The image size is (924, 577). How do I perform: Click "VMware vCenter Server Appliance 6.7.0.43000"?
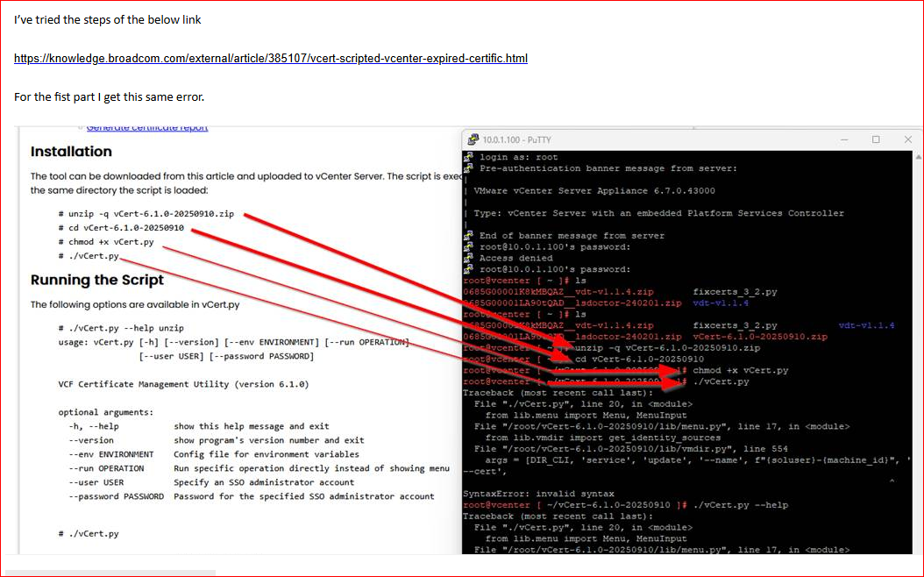[x=594, y=190]
